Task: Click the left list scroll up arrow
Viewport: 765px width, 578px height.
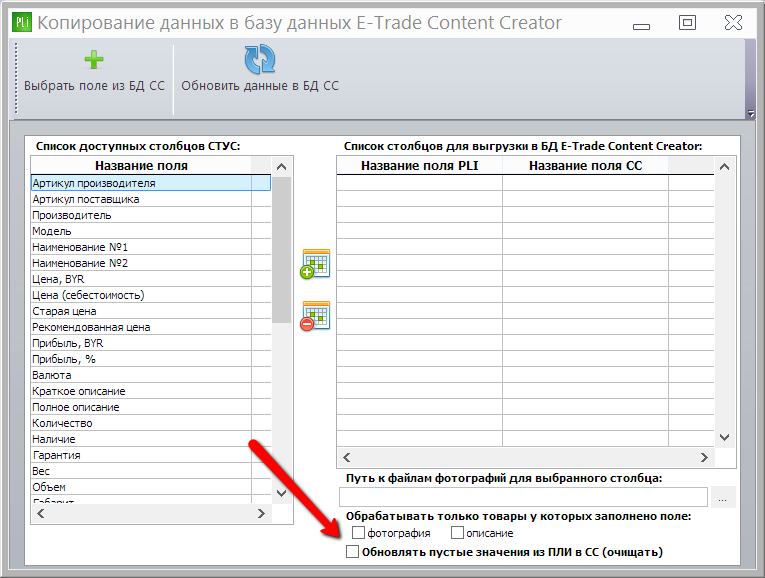Action: coord(281,166)
